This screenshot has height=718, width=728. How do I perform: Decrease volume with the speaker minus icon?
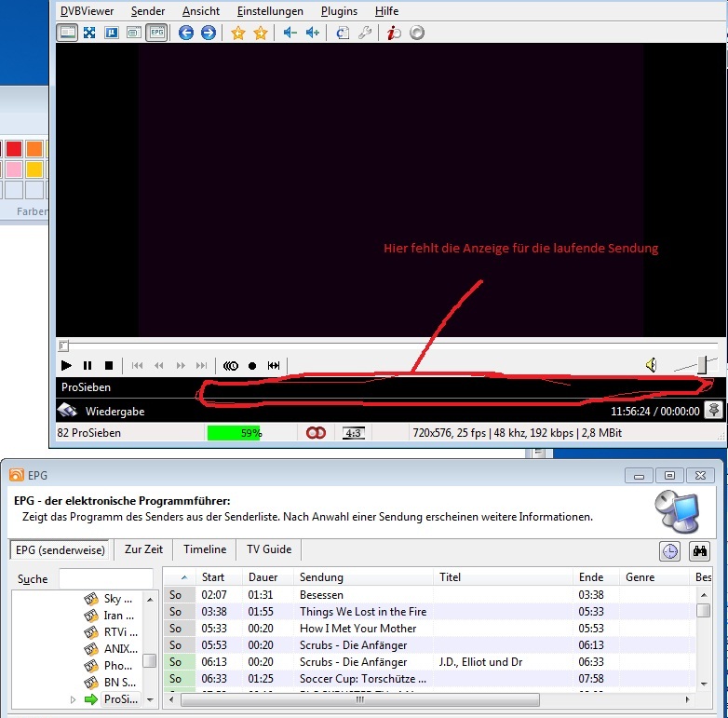(290, 33)
